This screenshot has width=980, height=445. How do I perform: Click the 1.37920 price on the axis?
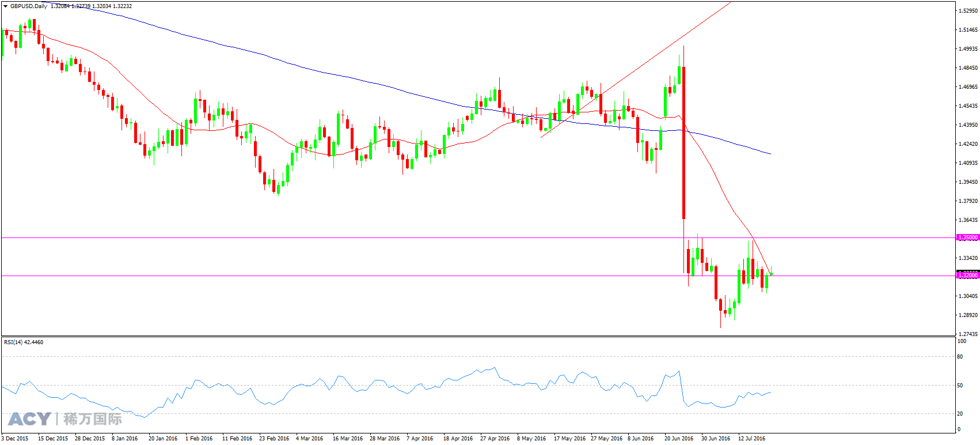968,201
